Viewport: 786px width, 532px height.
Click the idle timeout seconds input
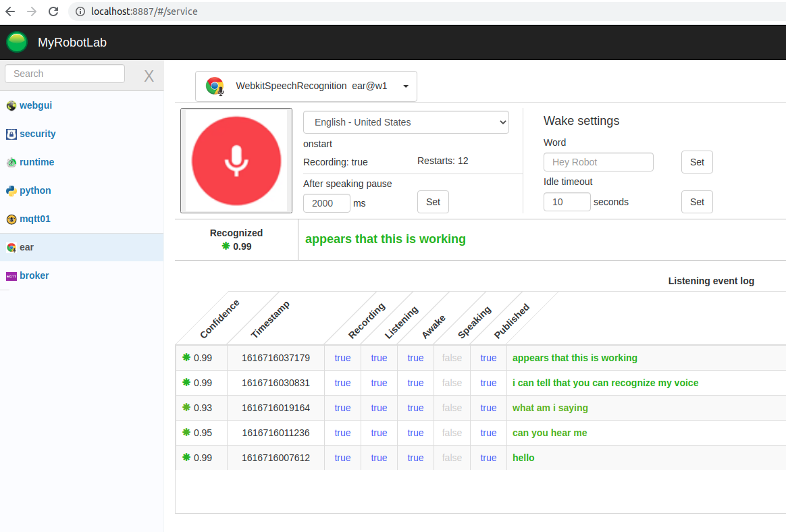[x=567, y=202]
